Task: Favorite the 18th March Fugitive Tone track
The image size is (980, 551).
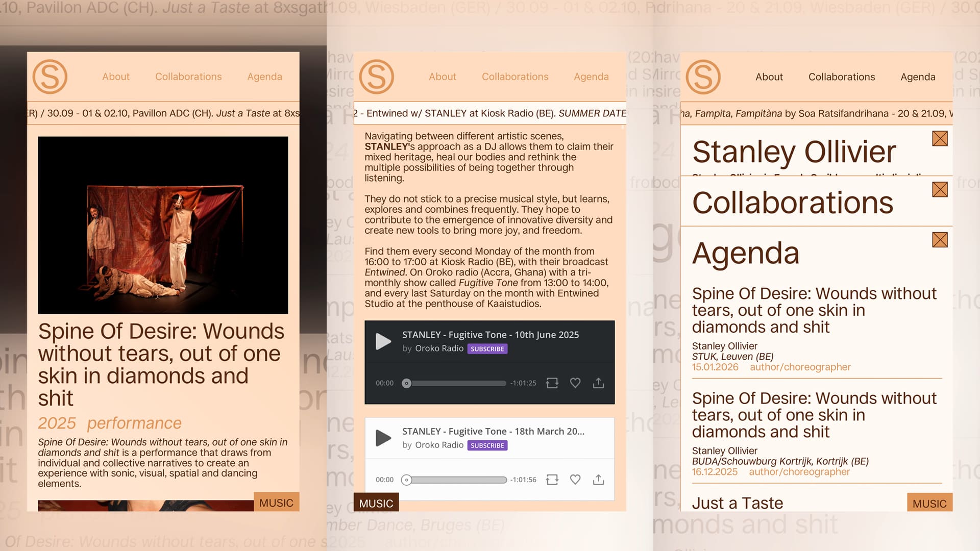Action: click(x=575, y=480)
